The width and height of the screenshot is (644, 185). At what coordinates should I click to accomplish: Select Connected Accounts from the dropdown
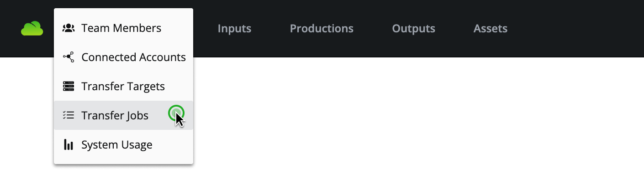point(133,57)
